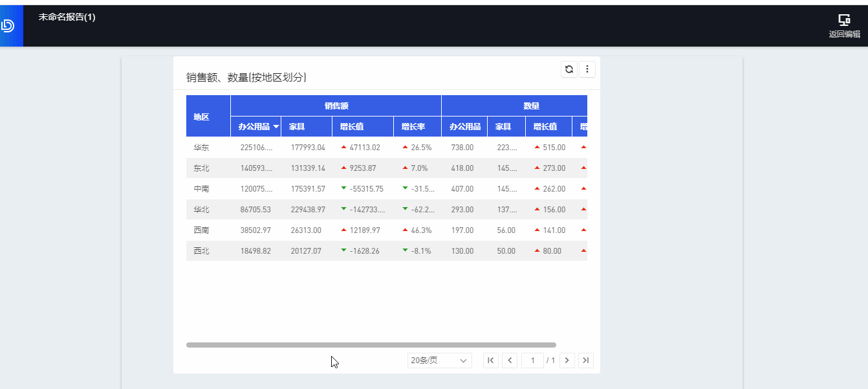The image size is (868, 389).
Task: Click the 增长值 header under 数量
Action: pos(549,127)
